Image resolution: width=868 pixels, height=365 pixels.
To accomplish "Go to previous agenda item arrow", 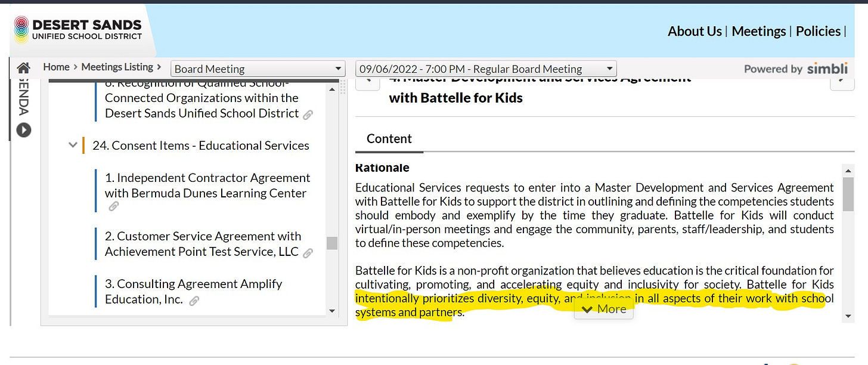I will pyautogui.click(x=368, y=82).
